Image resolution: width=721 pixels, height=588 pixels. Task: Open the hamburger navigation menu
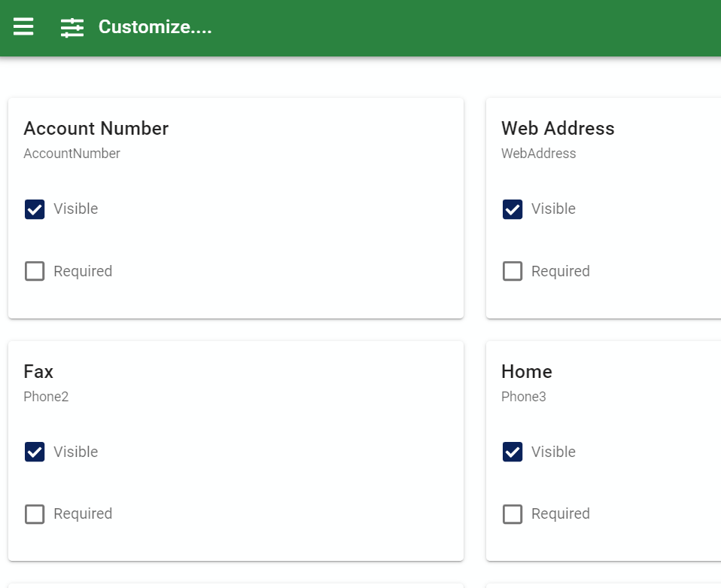tap(23, 27)
